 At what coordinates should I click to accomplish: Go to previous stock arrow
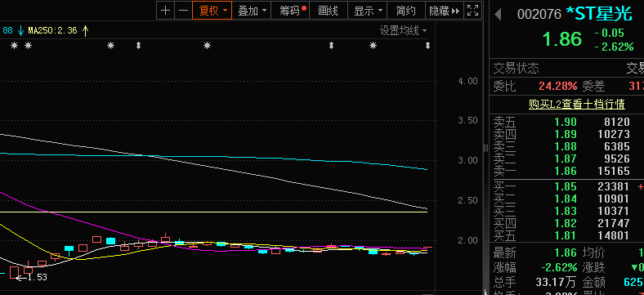pyautogui.click(x=498, y=15)
